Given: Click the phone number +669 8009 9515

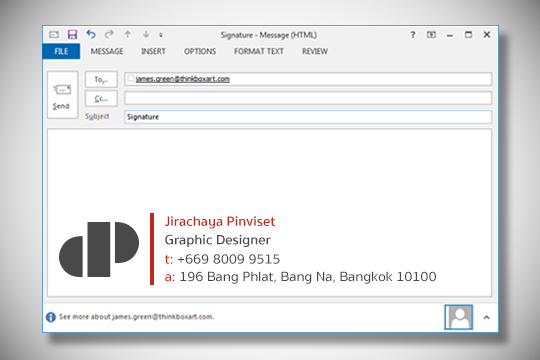Looking at the screenshot, I should click(229, 259).
